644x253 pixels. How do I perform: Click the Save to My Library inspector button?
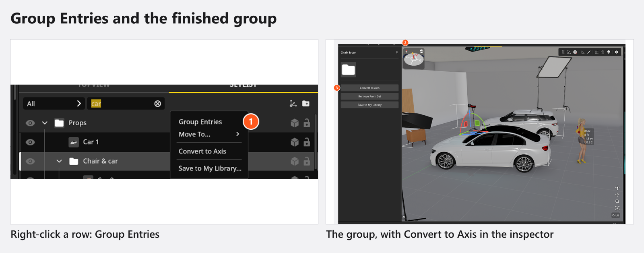point(369,105)
